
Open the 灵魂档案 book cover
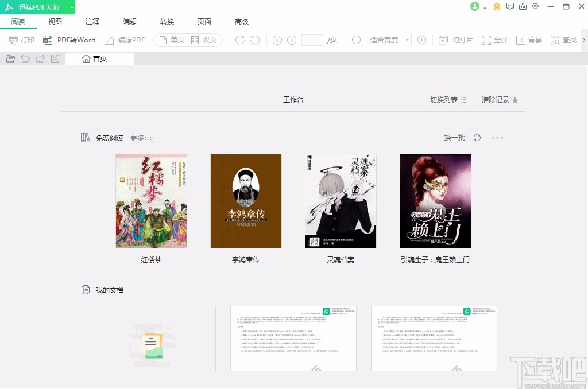pyautogui.click(x=341, y=201)
